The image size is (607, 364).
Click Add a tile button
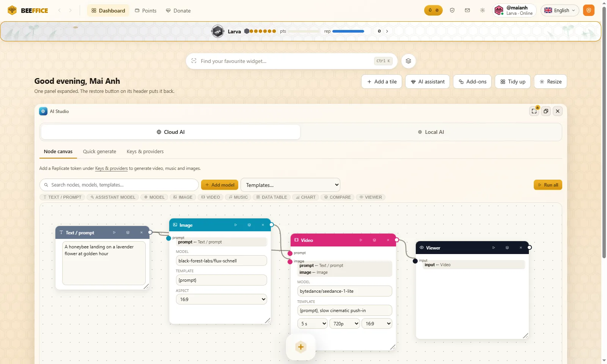(x=382, y=82)
